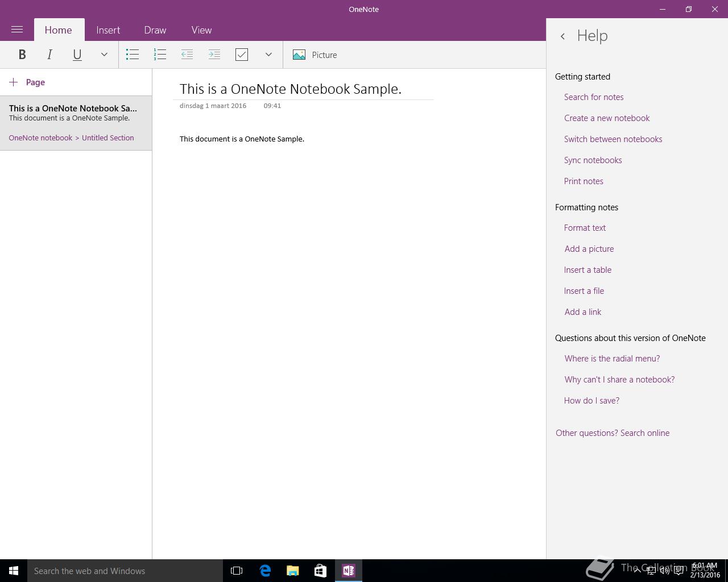This screenshot has width=728, height=582.
Task: Open the Add a picture help topic
Action: pyautogui.click(x=589, y=249)
